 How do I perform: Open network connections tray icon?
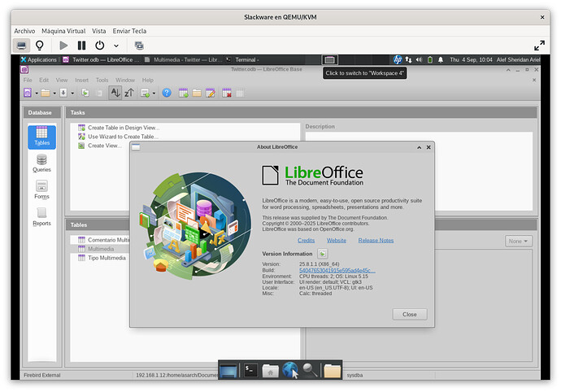point(408,60)
